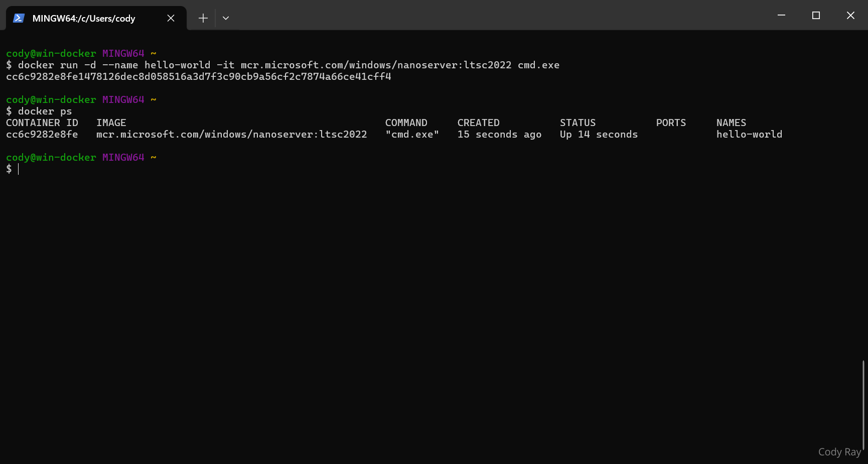Click the terminal profile icon in the tab
Viewport: 868px width, 464px height.
19,18
